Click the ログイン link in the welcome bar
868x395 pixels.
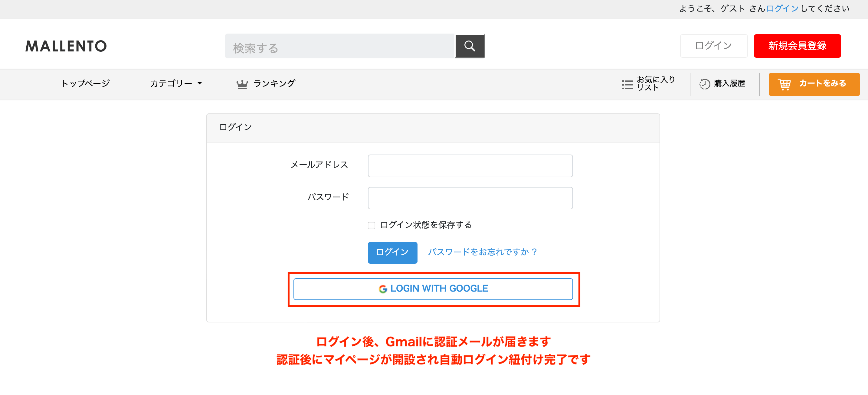pos(782,9)
